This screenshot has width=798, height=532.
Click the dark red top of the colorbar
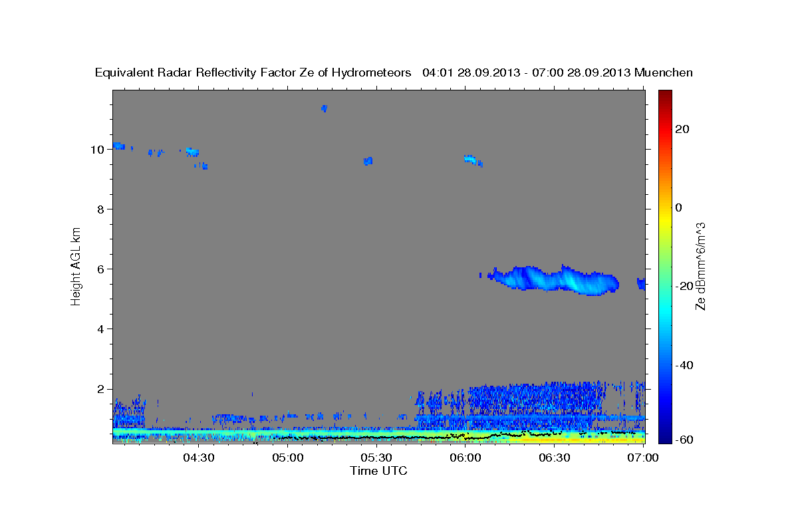pyautogui.click(x=665, y=96)
